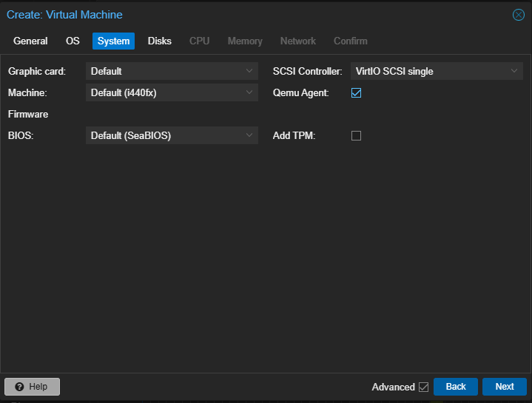
Task: Click Next to proceed to Disks
Action: coord(504,387)
